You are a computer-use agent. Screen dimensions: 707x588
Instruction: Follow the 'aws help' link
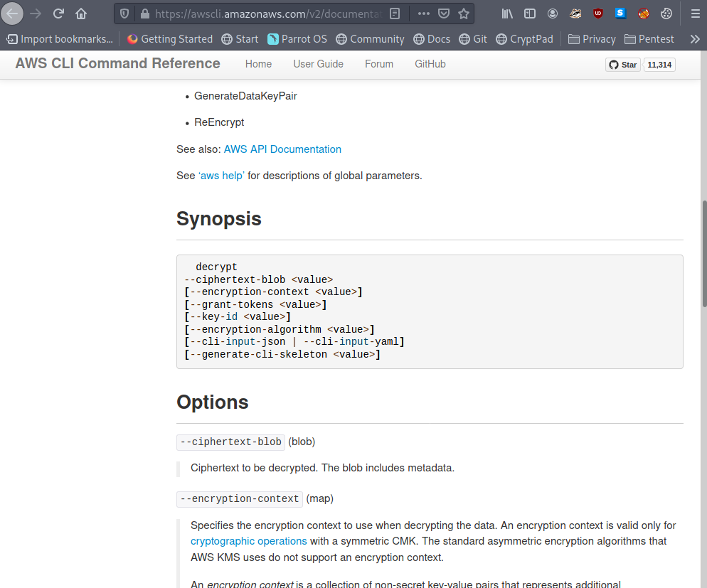pyautogui.click(x=221, y=176)
